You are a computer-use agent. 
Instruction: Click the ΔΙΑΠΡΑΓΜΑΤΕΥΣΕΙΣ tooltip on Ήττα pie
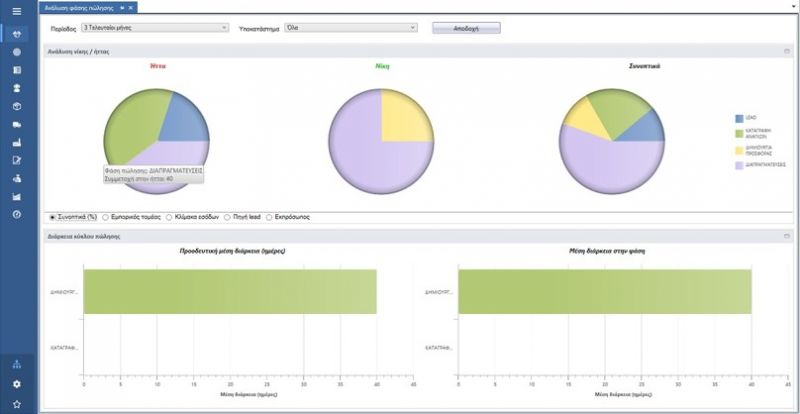pos(154,175)
